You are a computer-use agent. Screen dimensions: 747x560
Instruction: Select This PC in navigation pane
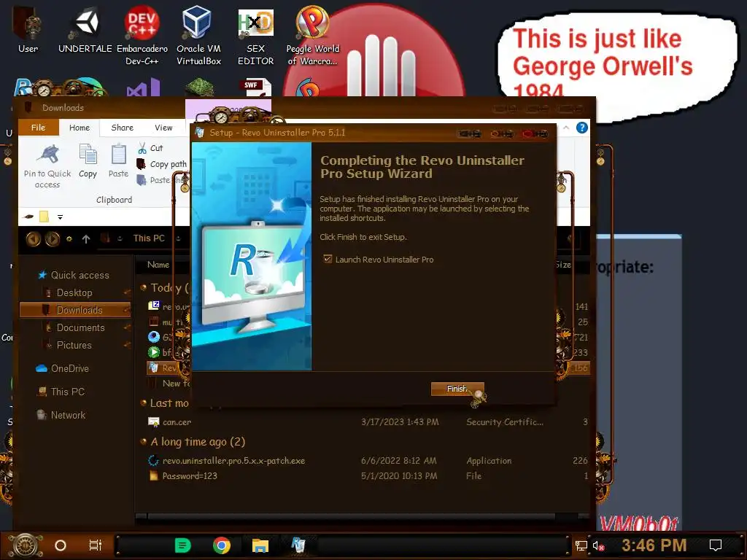(x=61, y=392)
